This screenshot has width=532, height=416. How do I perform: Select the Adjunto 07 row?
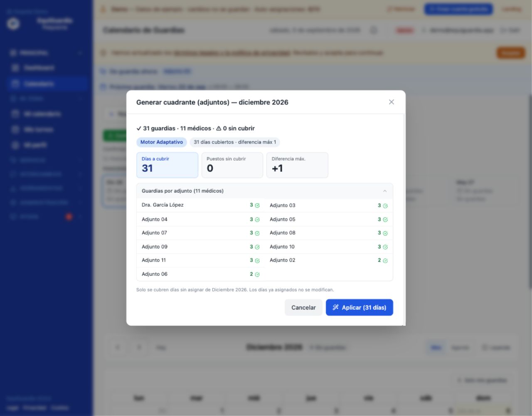pos(201,233)
